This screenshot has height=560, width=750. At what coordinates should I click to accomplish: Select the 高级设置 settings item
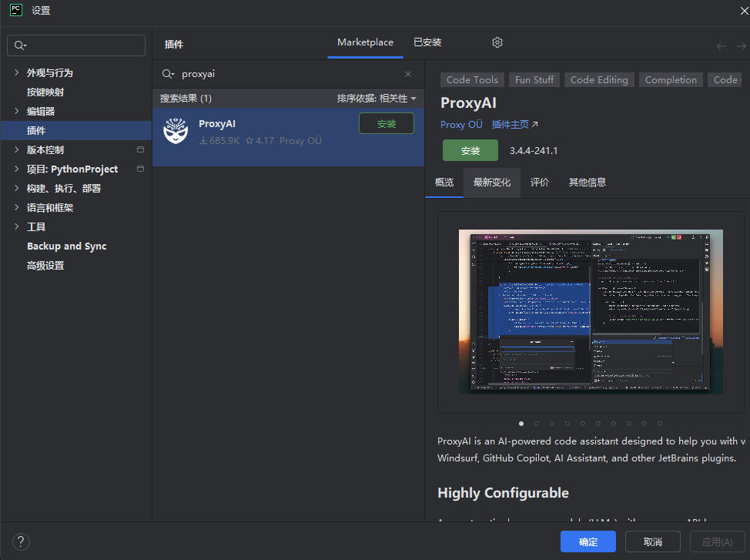(x=76, y=265)
